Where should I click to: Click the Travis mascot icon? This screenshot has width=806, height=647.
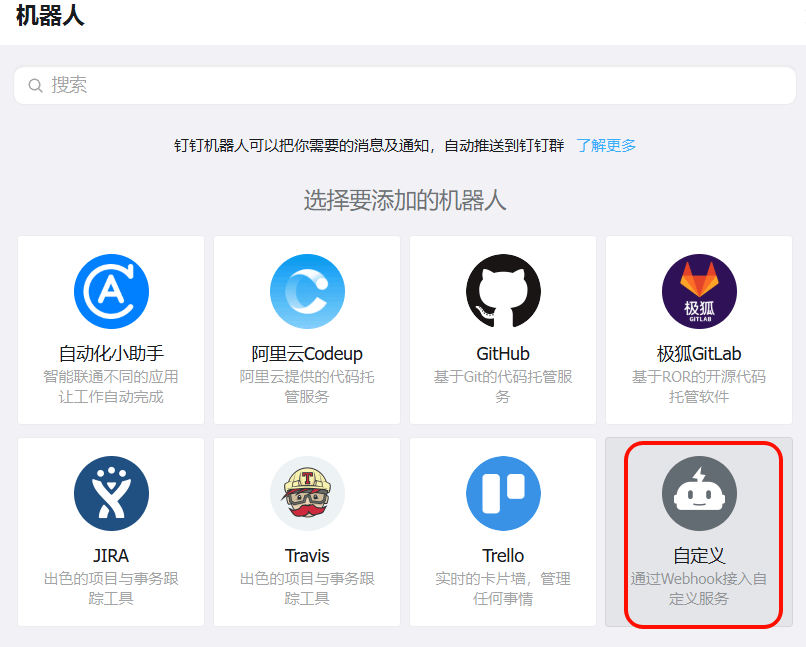(x=307, y=494)
